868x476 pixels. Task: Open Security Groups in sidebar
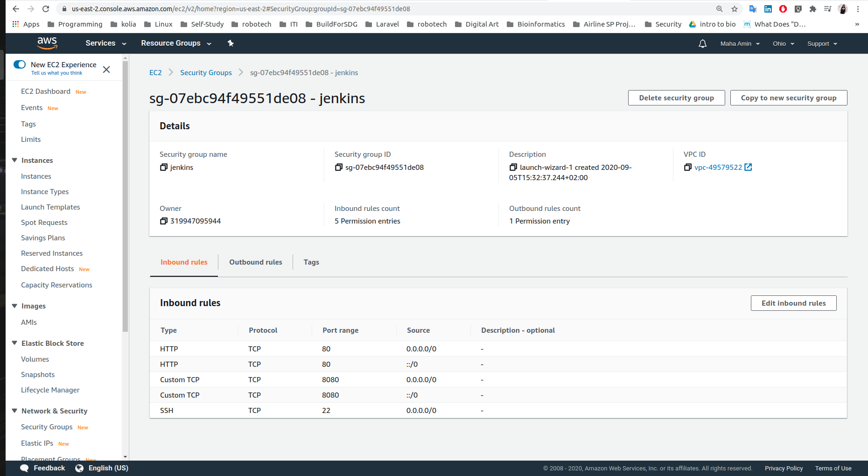point(47,427)
